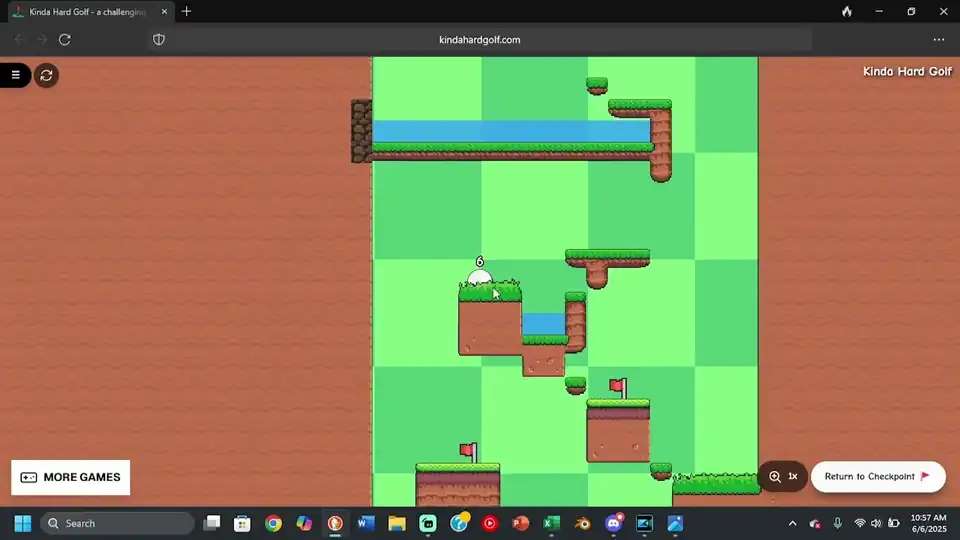
Task: Expand the system tray hidden icons chevron
Action: 793,523
